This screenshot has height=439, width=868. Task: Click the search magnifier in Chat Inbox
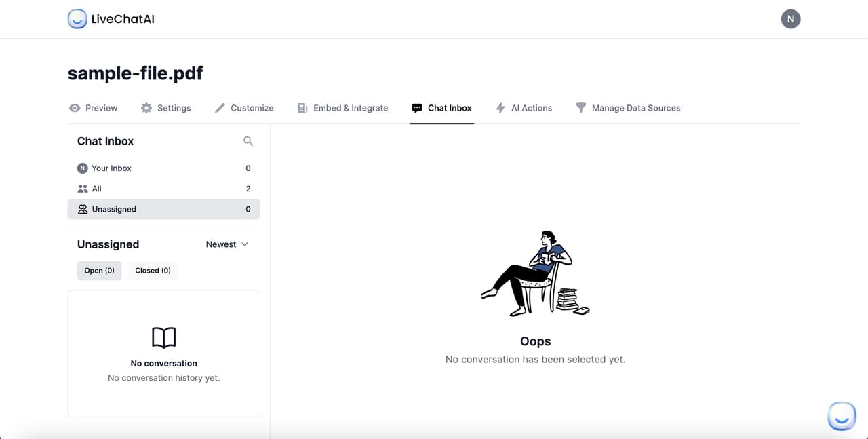pos(248,141)
